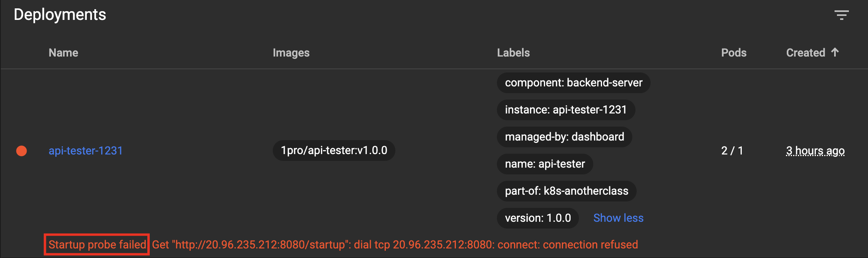Click the 2 / 1 pods count
868x258 pixels.
coord(732,151)
